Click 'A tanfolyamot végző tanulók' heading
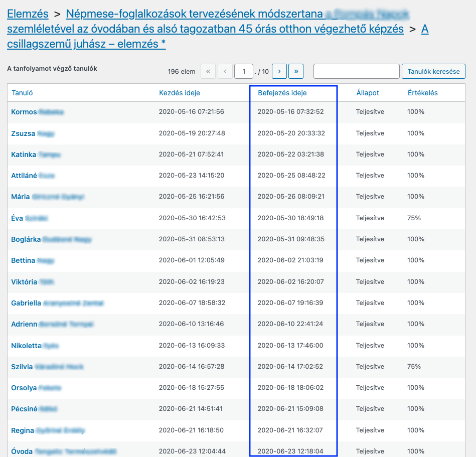Screen dimensions: 476x457 [52, 69]
